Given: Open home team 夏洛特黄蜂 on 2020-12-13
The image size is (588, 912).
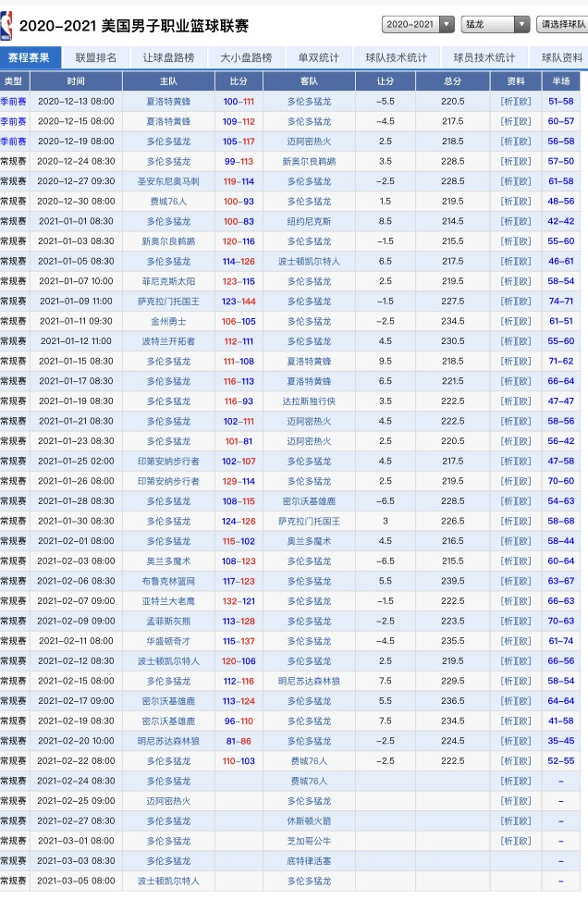Looking at the screenshot, I should [x=168, y=101].
